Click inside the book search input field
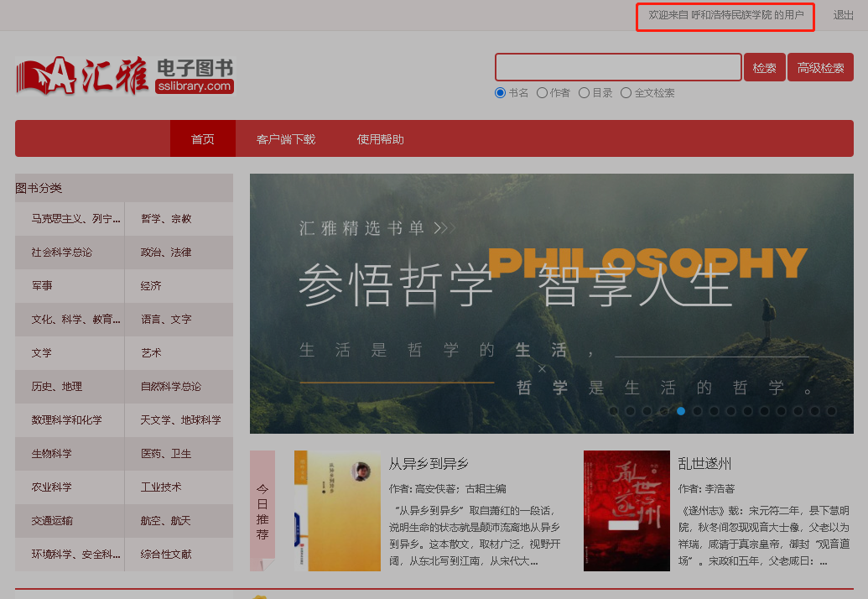The width and height of the screenshot is (868, 599). tap(617, 67)
